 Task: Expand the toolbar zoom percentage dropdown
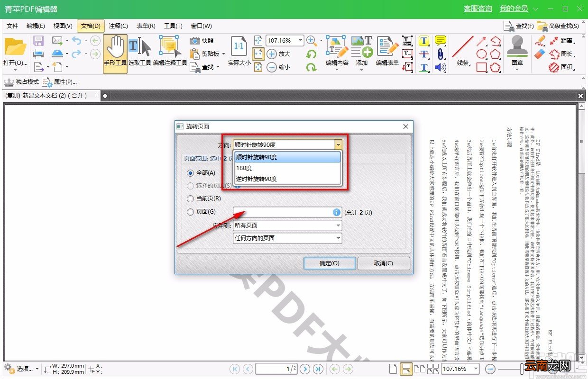tap(300, 41)
